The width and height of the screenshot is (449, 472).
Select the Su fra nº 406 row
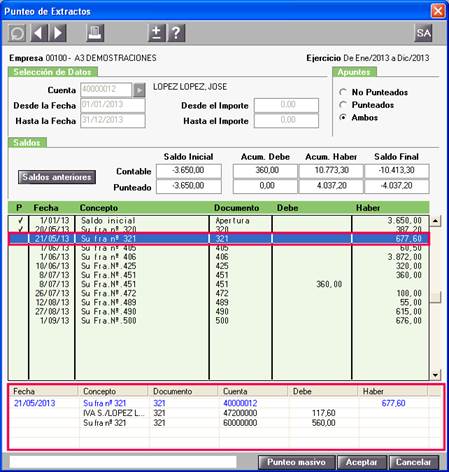tap(219, 257)
